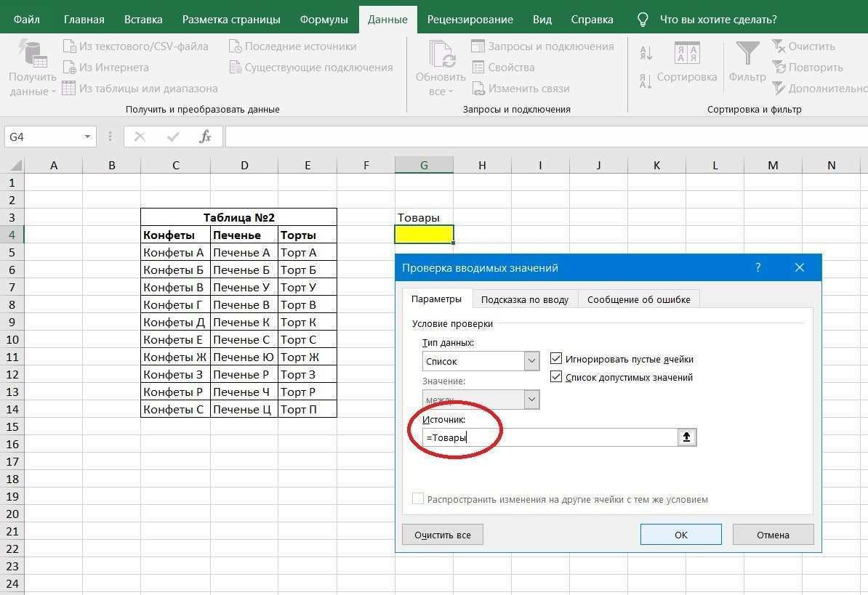Uncheck Список допустимых значений
Image resolution: width=868 pixels, height=595 pixels.
(x=556, y=377)
